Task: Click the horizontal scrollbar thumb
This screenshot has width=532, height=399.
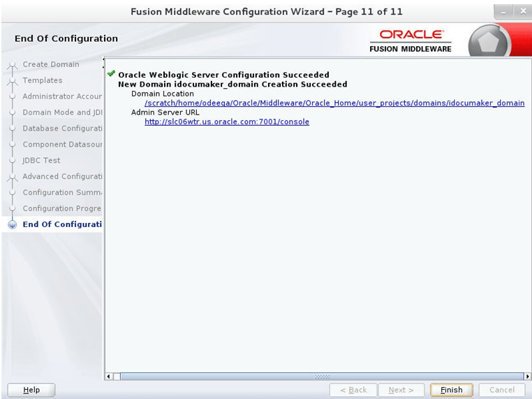Action: pyautogui.click(x=322, y=376)
